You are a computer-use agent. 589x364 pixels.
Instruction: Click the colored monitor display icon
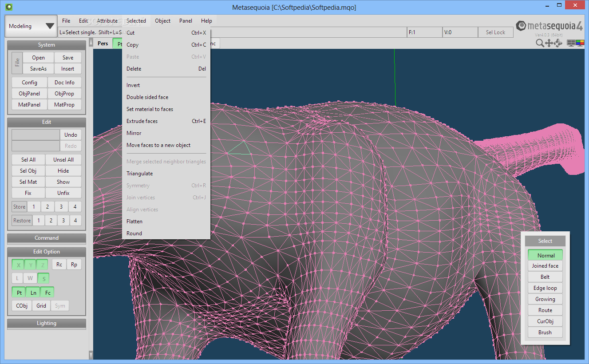tap(580, 43)
